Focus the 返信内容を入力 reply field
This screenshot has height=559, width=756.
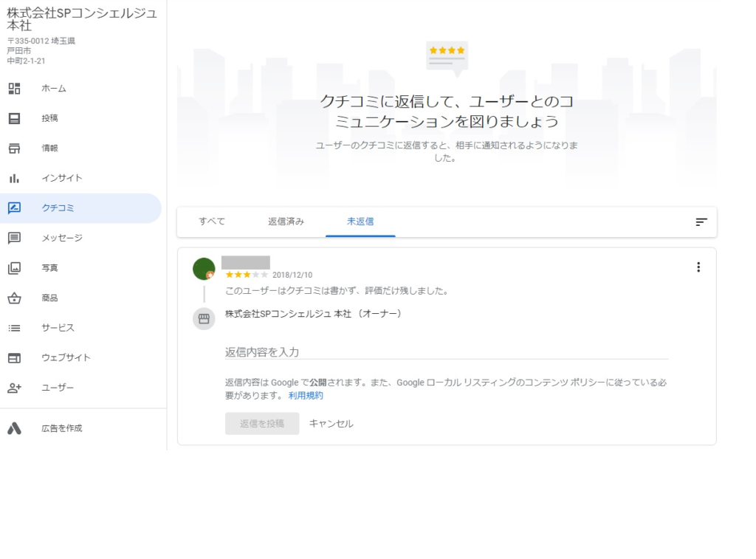pyautogui.click(x=447, y=352)
